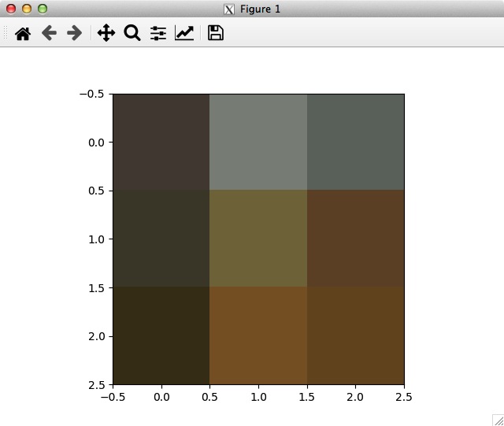
Task: Click the brown bottom-right image cell
Action: [355, 335]
